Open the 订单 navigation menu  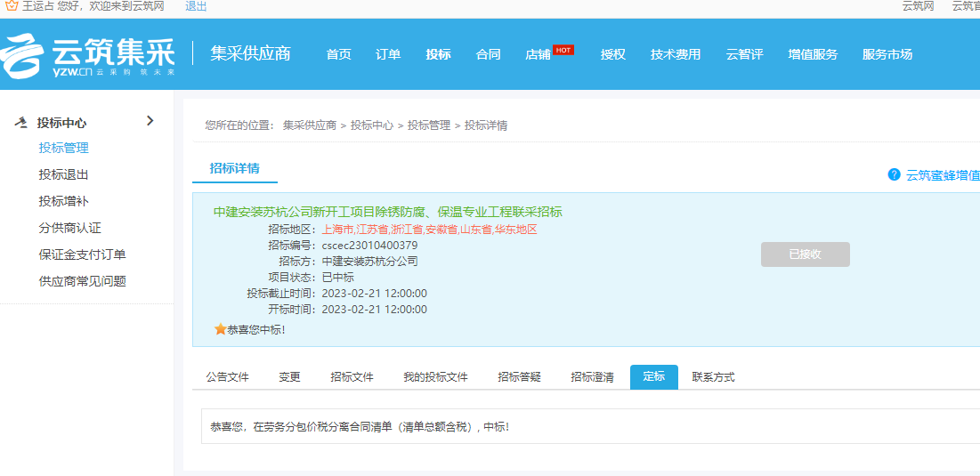[x=388, y=54]
